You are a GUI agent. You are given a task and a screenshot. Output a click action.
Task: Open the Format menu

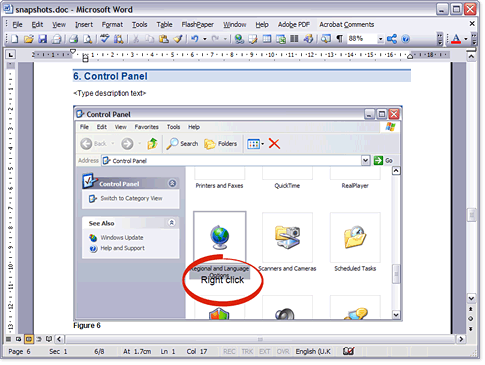[112, 25]
